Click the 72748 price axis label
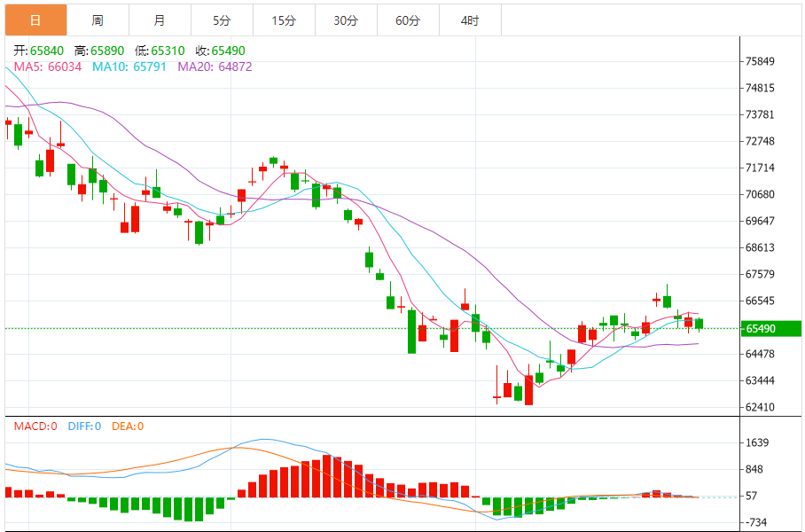This screenshot has height=532, width=805. 759,141
